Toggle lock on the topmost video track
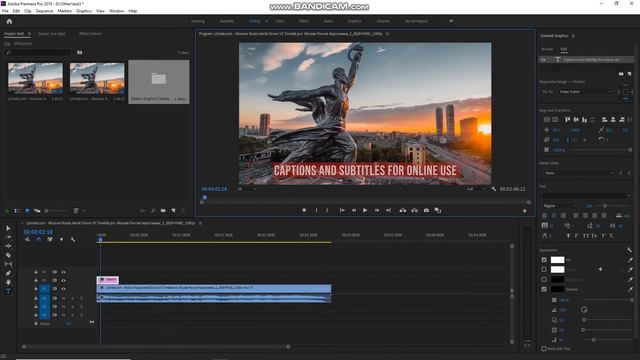640x360 pixels. coord(36,272)
